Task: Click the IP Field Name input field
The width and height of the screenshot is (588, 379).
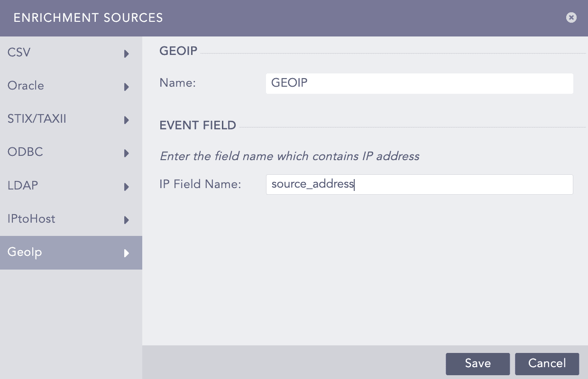Action: [419, 184]
